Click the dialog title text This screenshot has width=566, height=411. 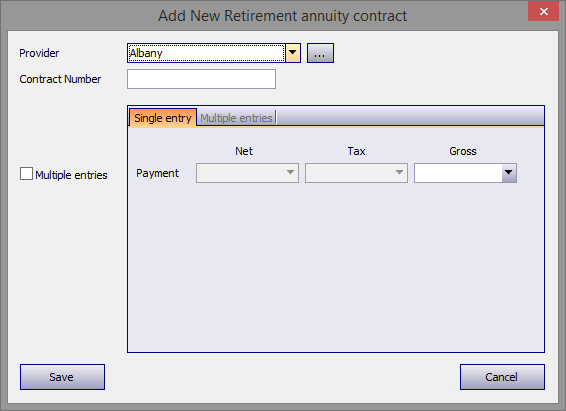pos(283,16)
